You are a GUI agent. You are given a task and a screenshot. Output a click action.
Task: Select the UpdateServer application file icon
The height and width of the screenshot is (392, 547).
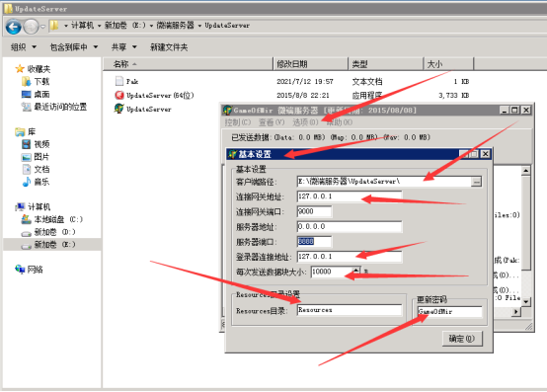(118, 109)
